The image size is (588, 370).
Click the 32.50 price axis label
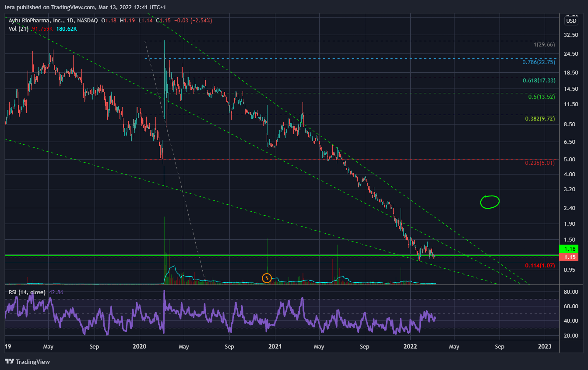(x=571, y=35)
